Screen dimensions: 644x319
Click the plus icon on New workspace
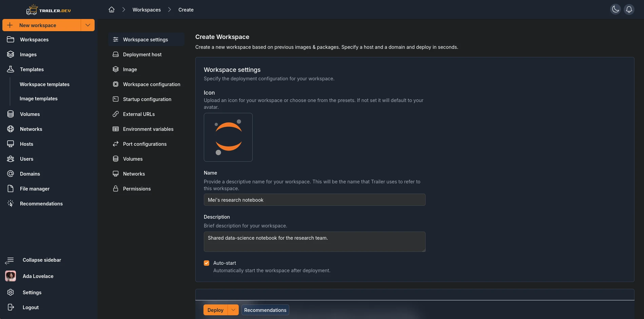tap(10, 25)
